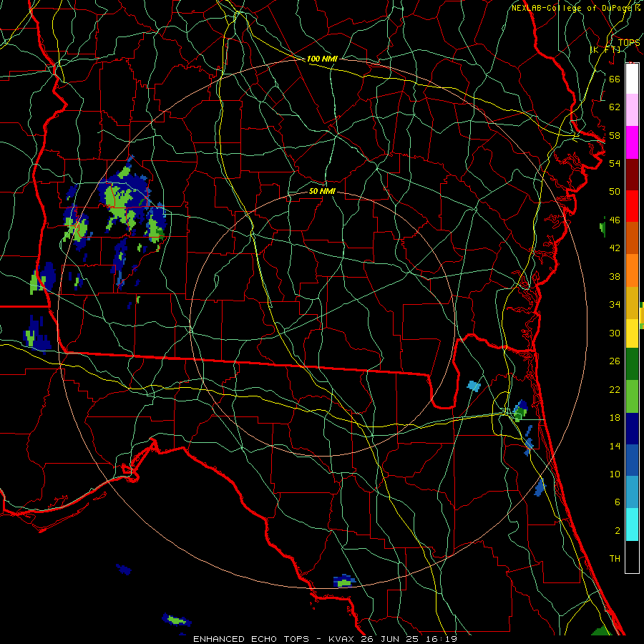Click the legend value 66
The height and width of the screenshot is (644, 644).
[x=615, y=79]
